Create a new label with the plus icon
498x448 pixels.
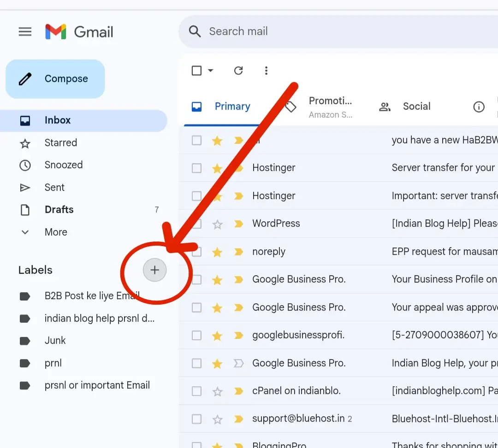pos(154,270)
